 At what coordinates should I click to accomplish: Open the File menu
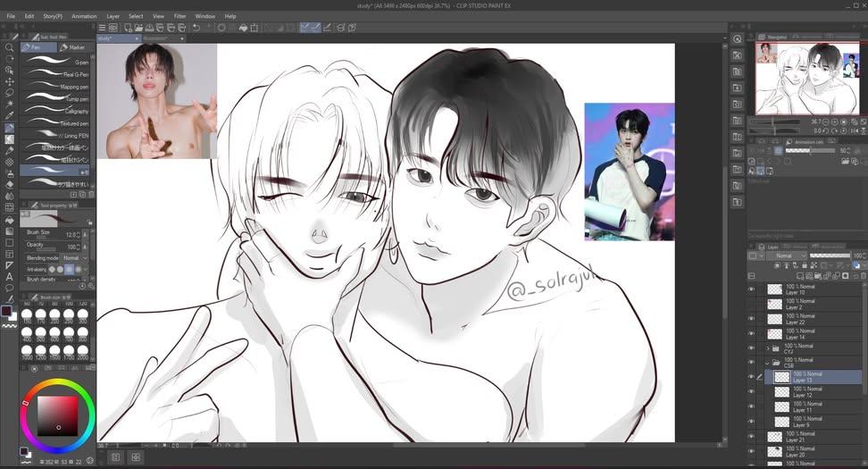tap(11, 16)
